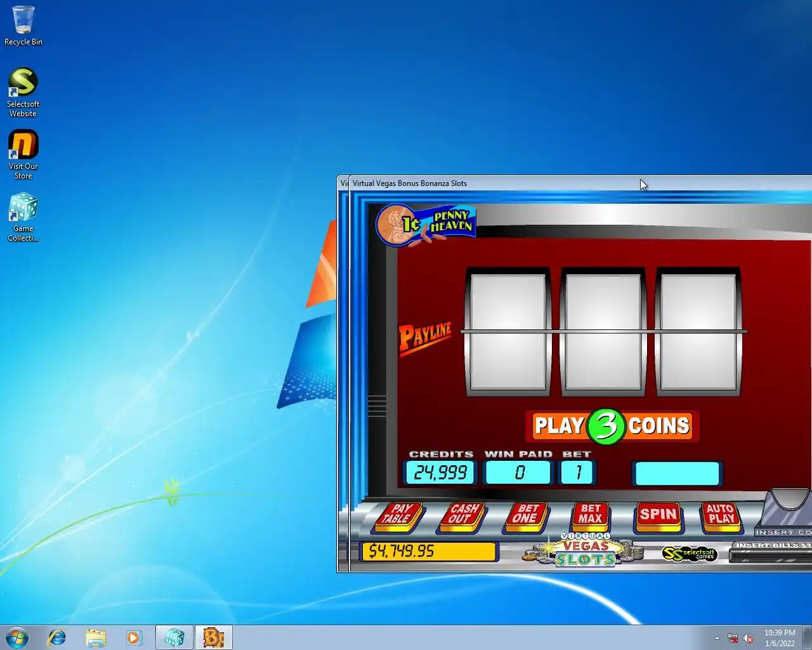Click the Penny Heaven 1¢ logo
812x650 pixels.
click(426, 225)
